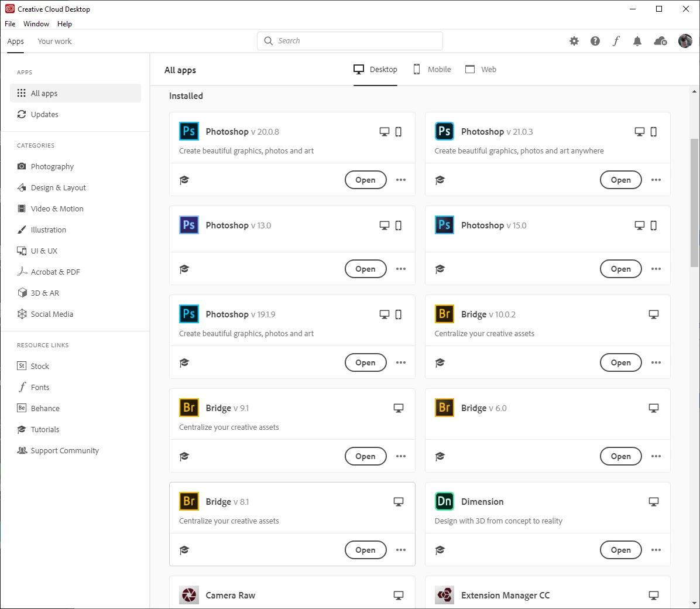Open the Support Community link

point(76,450)
